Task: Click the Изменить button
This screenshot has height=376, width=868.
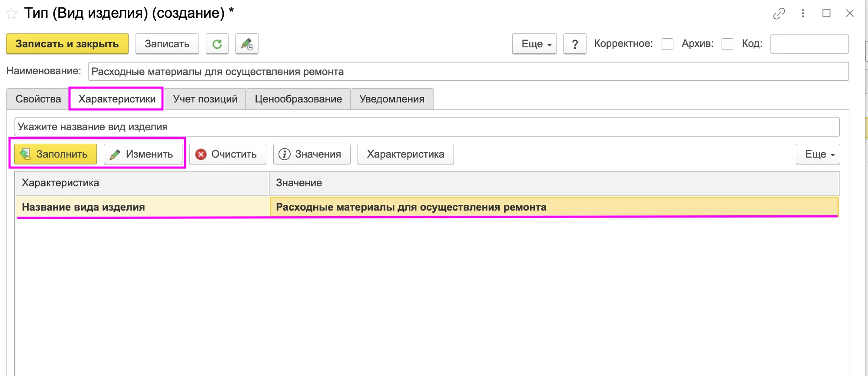Action: coord(143,154)
